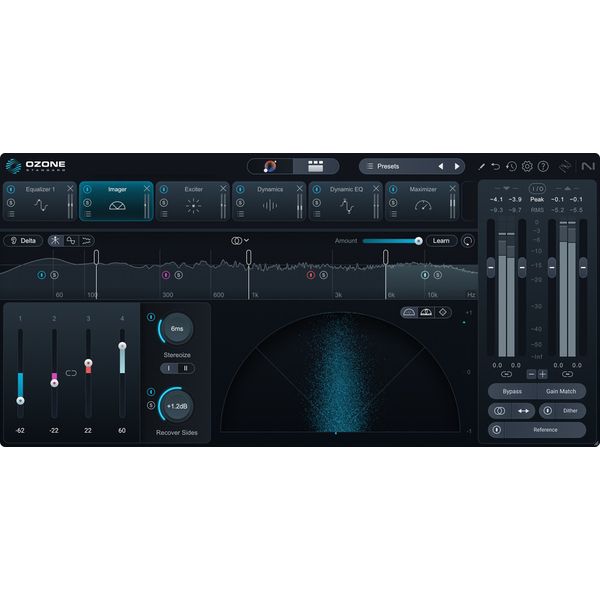
Task: Click the Delta button
Action: coord(23,241)
